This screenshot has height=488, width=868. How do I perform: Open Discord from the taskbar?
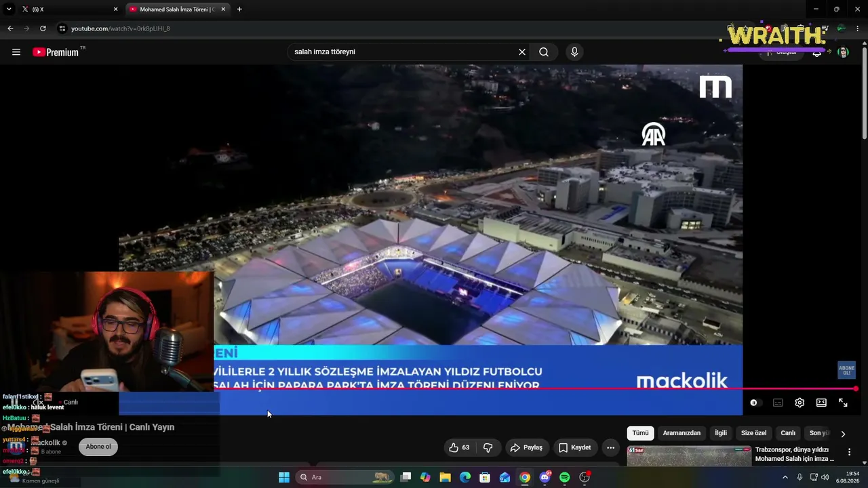(545, 477)
